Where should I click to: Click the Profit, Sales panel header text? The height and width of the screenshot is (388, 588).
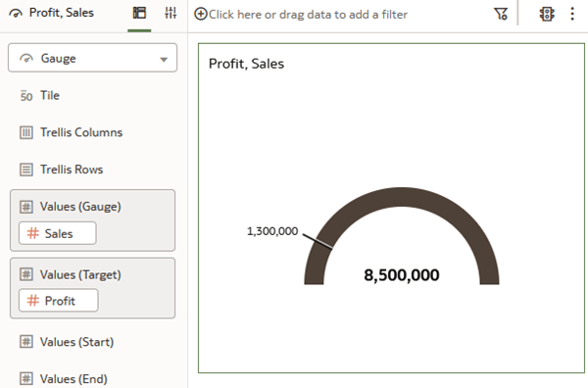62,13
